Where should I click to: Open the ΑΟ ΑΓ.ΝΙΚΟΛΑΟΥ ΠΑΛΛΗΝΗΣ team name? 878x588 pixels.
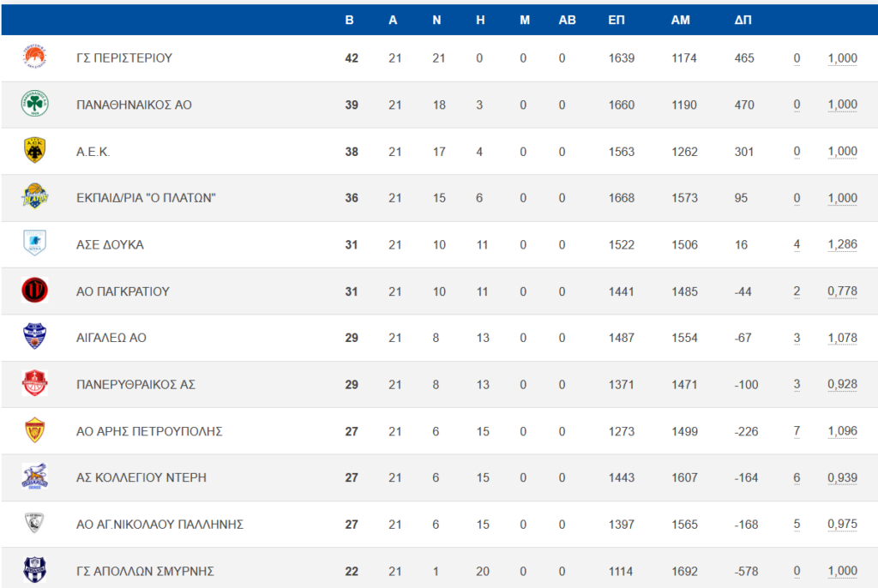click(159, 525)
